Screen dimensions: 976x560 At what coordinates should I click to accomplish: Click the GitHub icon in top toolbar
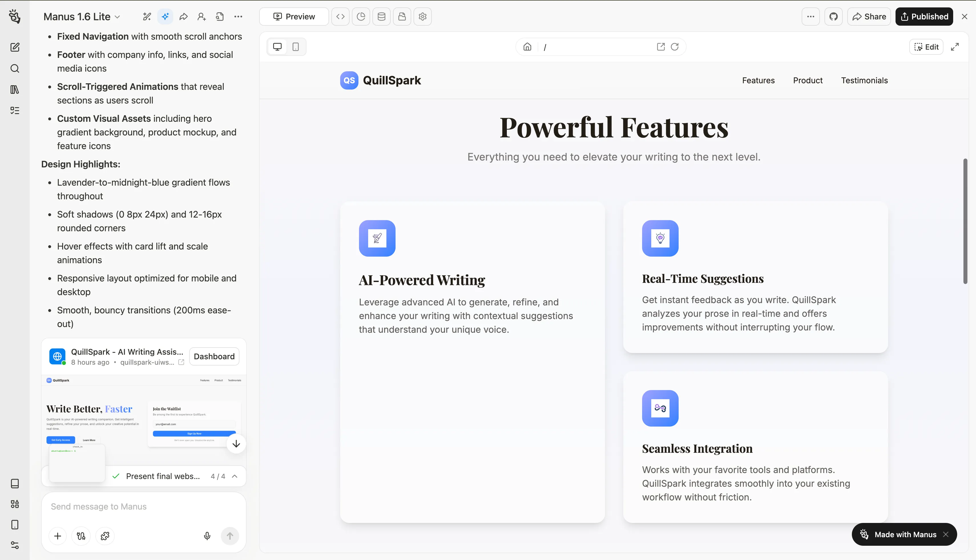[x=833, y=17]
